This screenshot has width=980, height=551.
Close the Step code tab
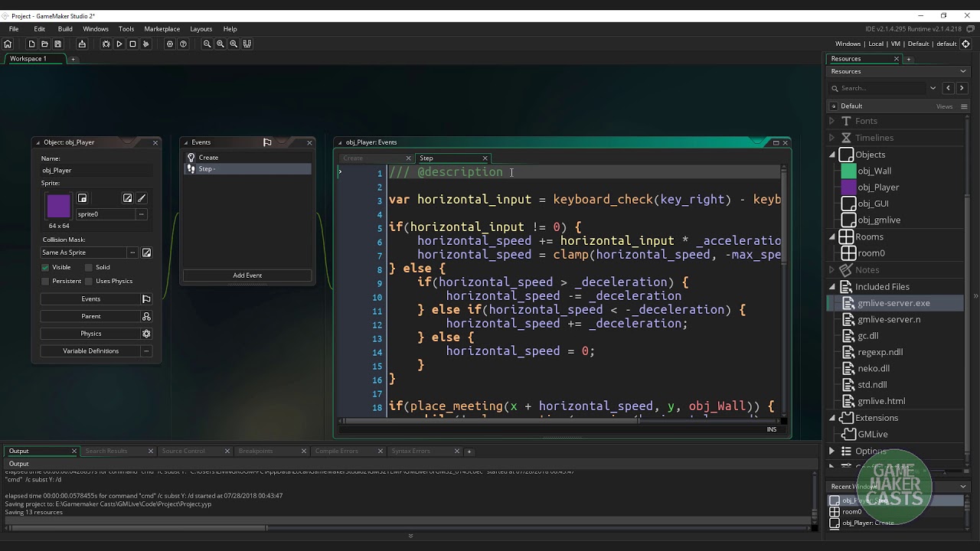point(485,158)
